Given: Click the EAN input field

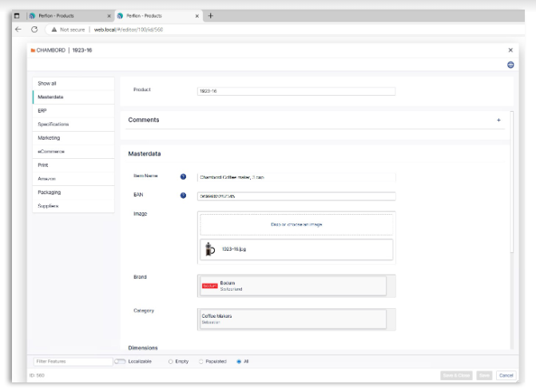Looking at the screenshot, I should (296, 196).
